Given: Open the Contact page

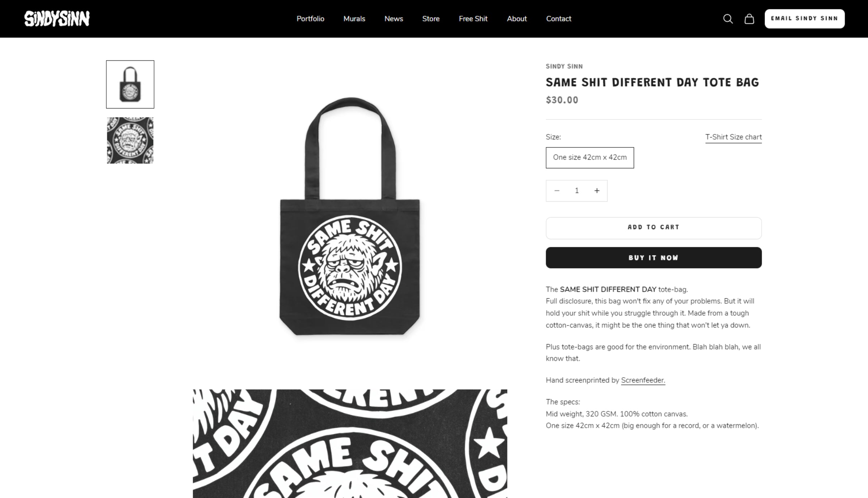Looking at the screenshot, I should 558,19.
